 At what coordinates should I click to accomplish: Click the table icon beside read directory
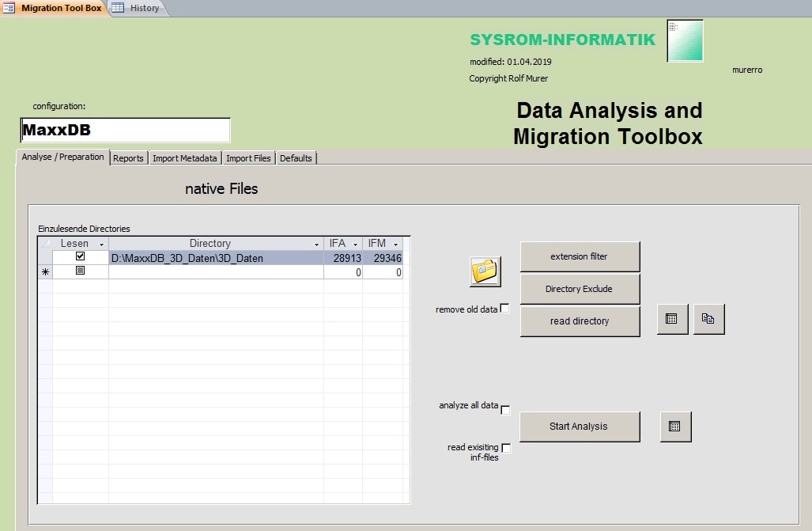(672, 319)
